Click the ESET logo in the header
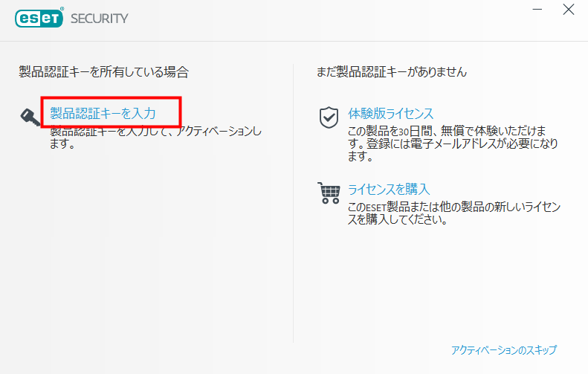Image resolution: width=588 pixels, height=374 pixels. (39, 18)
